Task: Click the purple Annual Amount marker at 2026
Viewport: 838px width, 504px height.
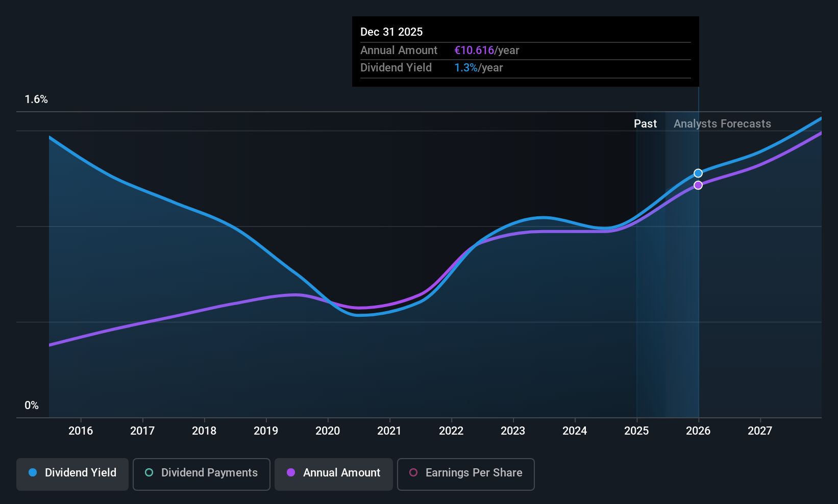Action: tap(698, 185)
